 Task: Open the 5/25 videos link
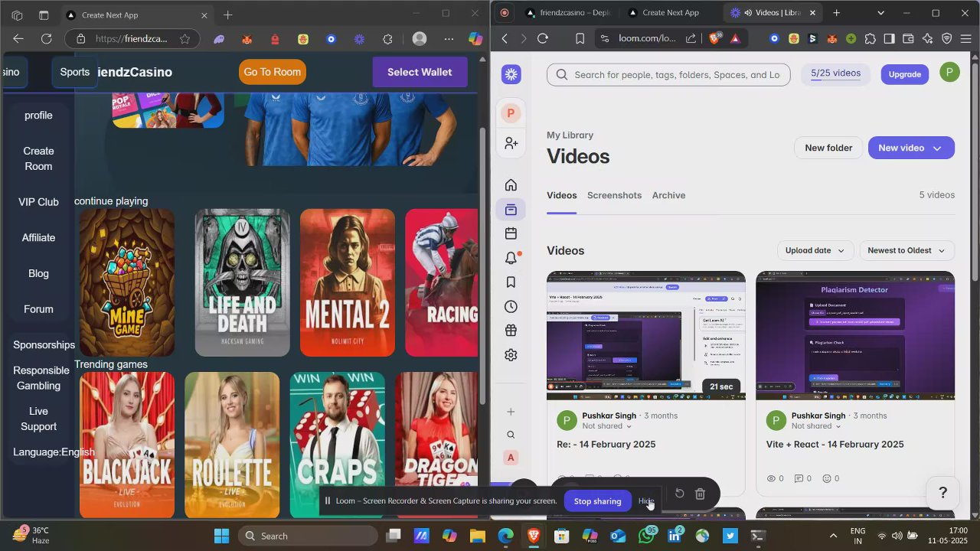coord(836,73)
